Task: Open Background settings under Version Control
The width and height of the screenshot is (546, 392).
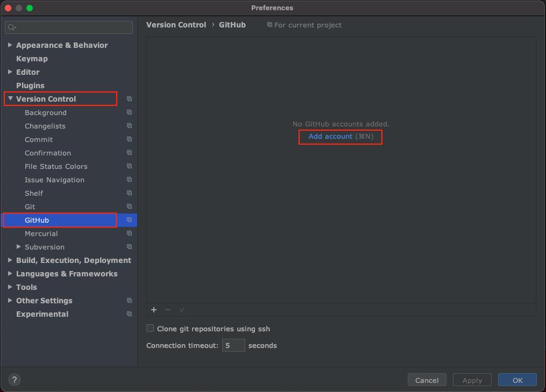Action: [46, 112]
